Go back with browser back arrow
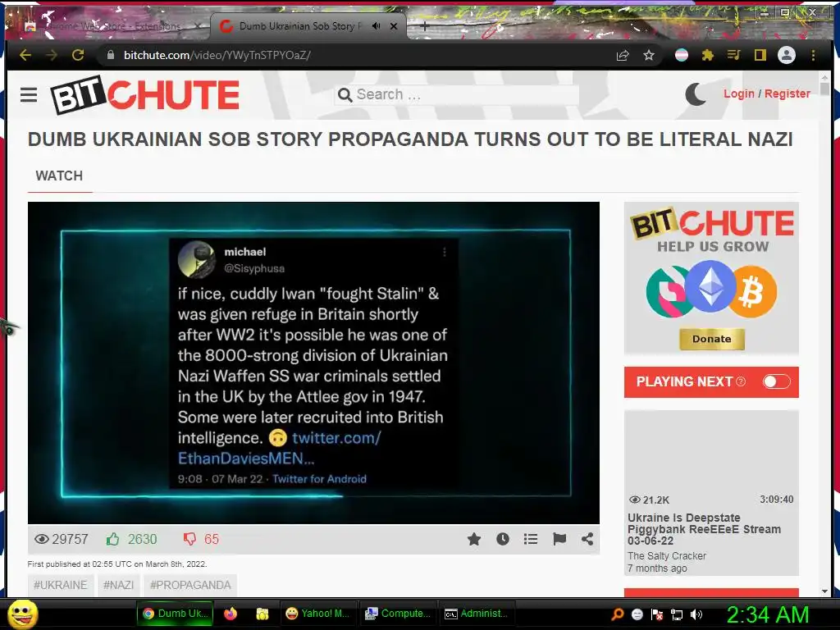 coord(25,55)
